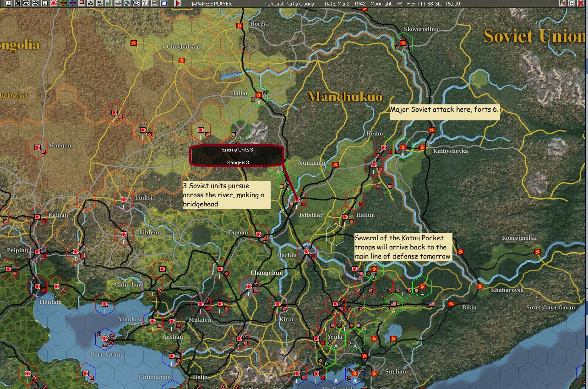Click the 'Kuibyshevka' city label
Screen dimensions: 588x389
pos(451,151)
